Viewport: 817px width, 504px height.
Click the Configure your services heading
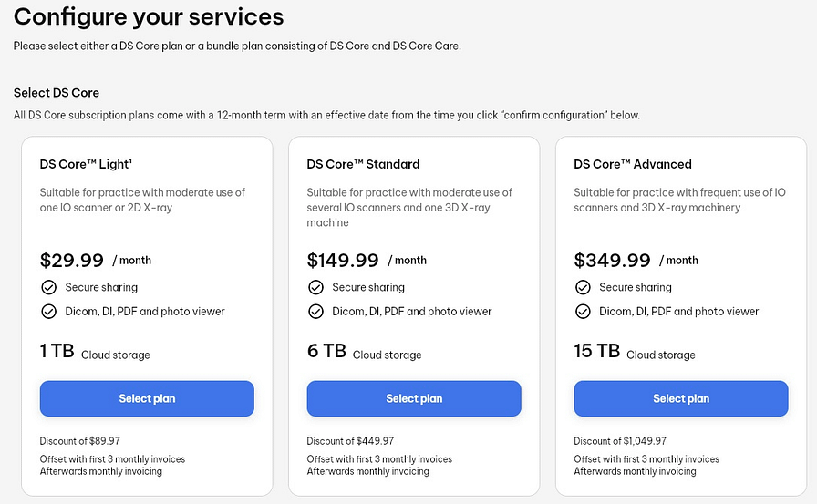[x=149, y=16]
